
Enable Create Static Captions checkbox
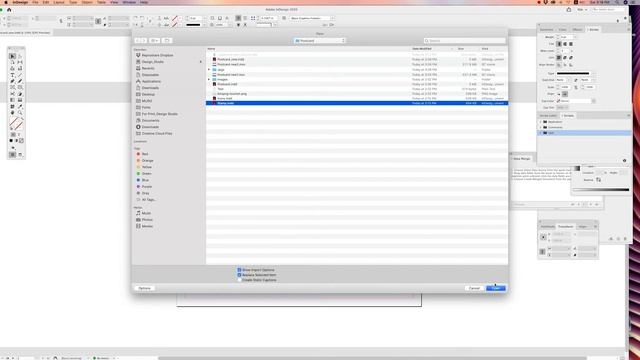239,280
